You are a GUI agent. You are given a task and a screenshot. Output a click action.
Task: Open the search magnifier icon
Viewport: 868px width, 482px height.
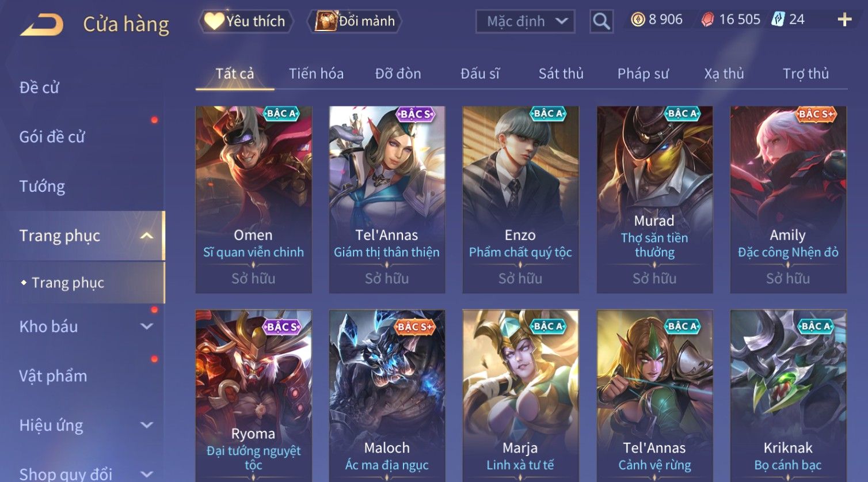601,21
